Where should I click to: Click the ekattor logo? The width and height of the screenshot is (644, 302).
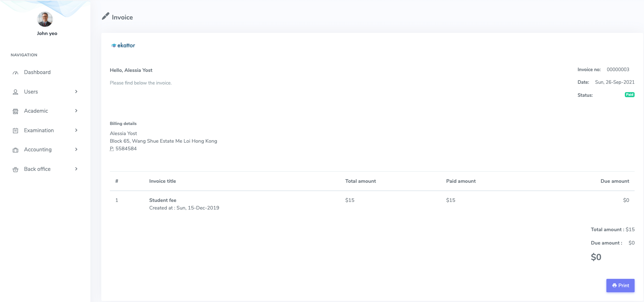(123, 45)
